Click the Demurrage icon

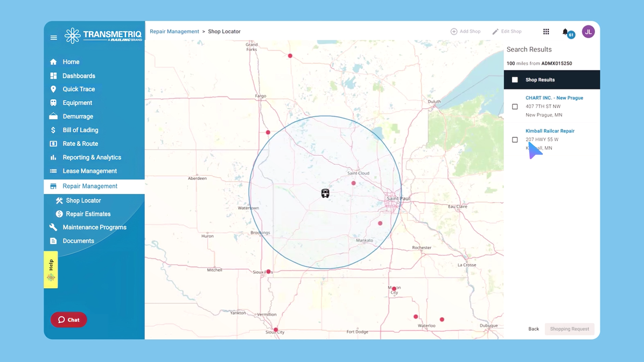click(x=53, y=116)
